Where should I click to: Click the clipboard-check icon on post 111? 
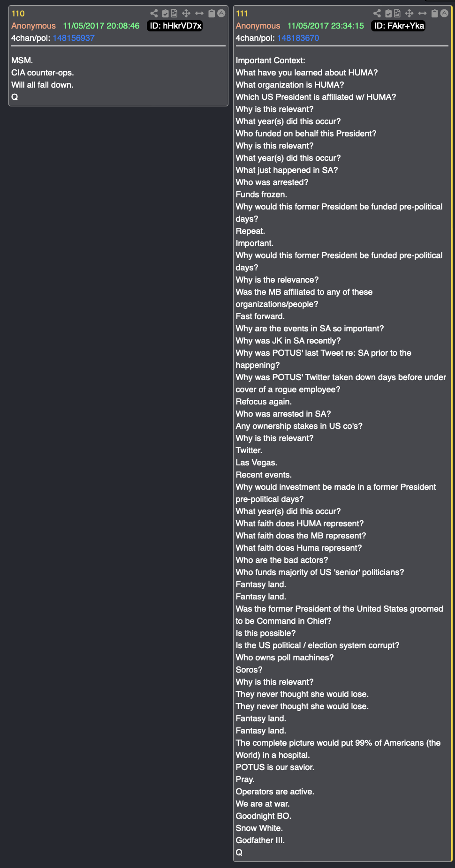click(388, 13)
